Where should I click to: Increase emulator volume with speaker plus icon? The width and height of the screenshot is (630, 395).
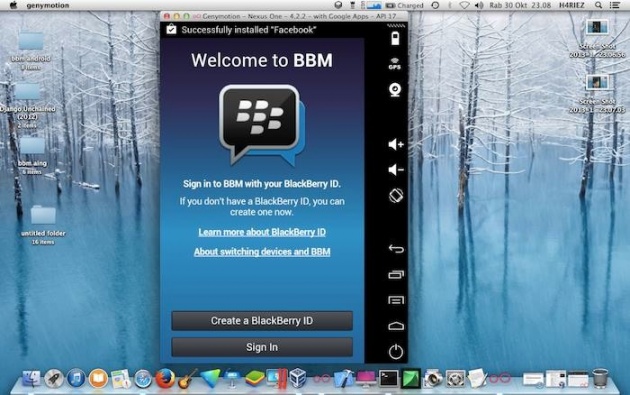coord(396,144)
